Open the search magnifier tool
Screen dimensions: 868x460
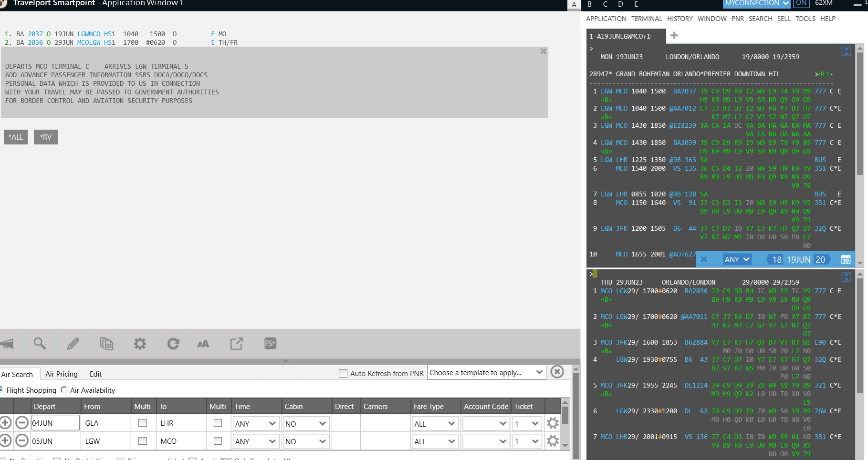click(40, 343)
